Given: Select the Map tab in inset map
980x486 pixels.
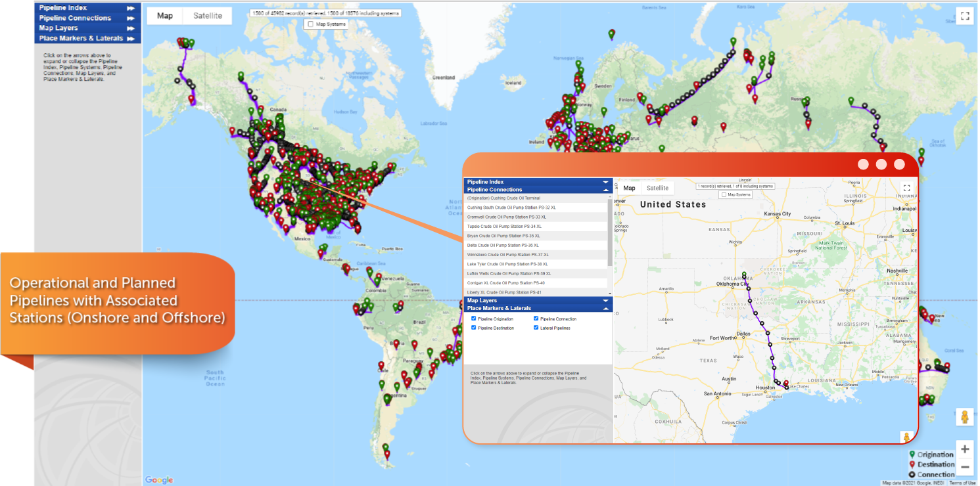Looking at the screenshot, I should click(629, 188).
